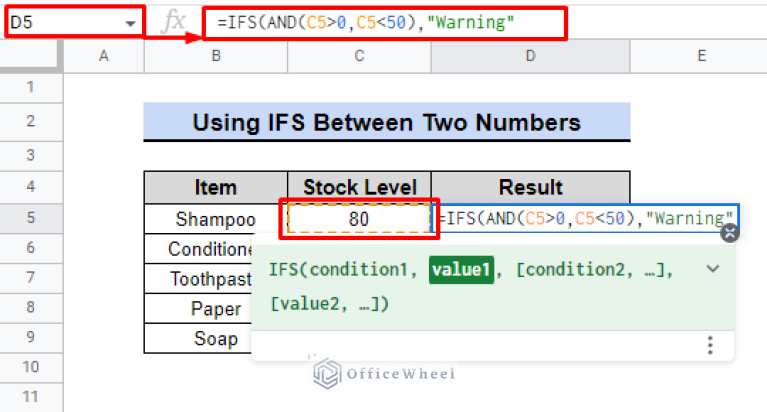Click the select-all corner box
The image size is (767, 412).
[31, 57]
